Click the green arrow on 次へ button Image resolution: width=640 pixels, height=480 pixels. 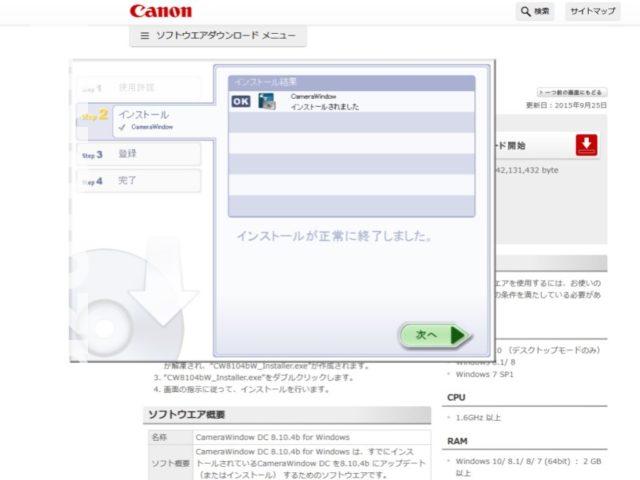tap(458, 335)
